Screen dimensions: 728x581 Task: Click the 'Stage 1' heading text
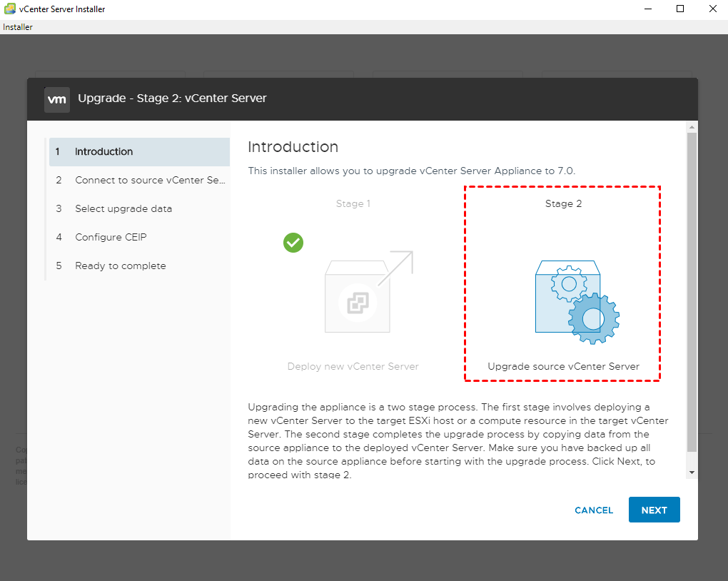pyautogui.click(x=353, y=203)
